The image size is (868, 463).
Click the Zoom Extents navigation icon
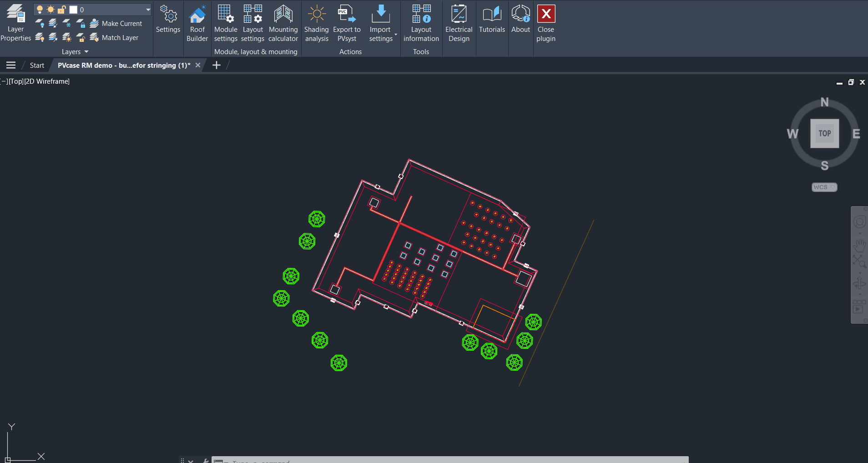(859, 262)
